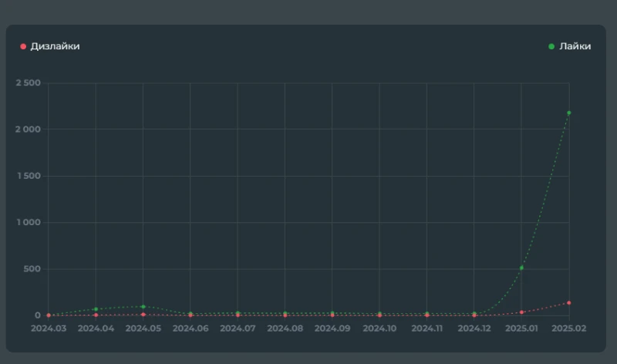Click the 2025.02 axis label
Screen dimensions: 617x364
569,329
